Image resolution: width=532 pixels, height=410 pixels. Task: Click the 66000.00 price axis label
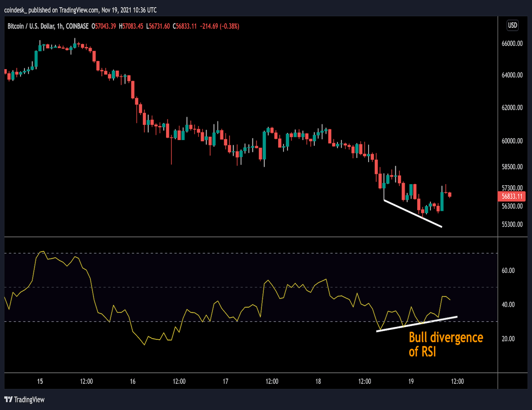(512, 44)
